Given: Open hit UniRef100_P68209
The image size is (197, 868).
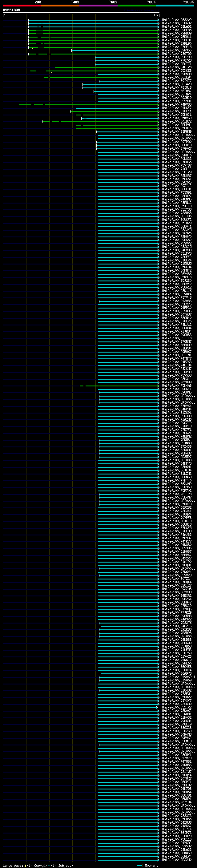Looking at the screenshot, I should [177, 20].
